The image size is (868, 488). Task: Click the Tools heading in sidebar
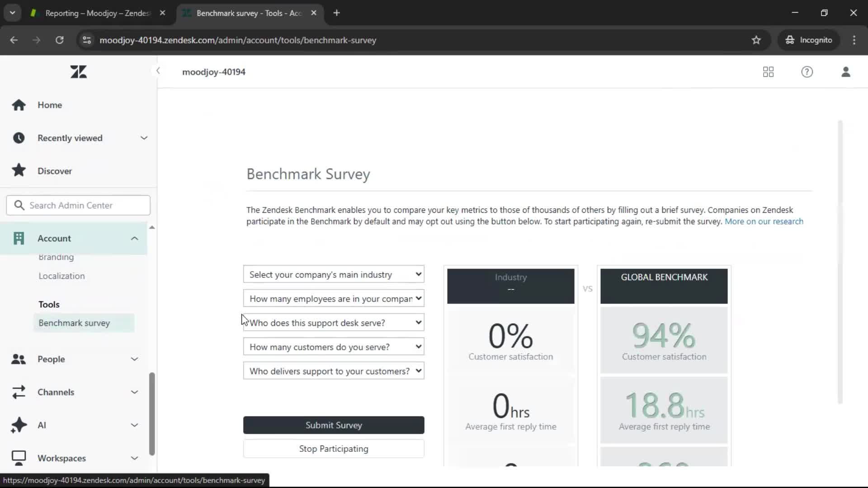[x=49, y=305]
